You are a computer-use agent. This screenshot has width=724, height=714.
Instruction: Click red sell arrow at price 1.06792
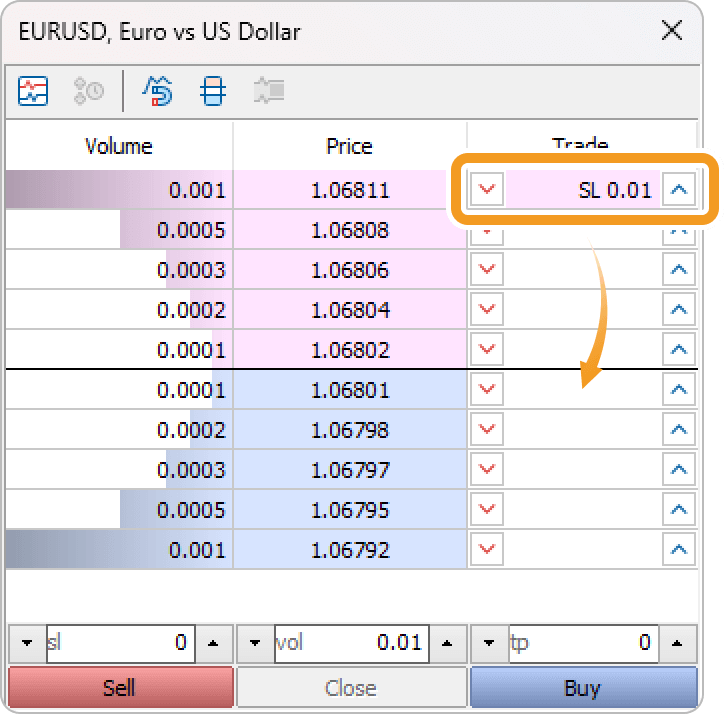tap(487, 549)
